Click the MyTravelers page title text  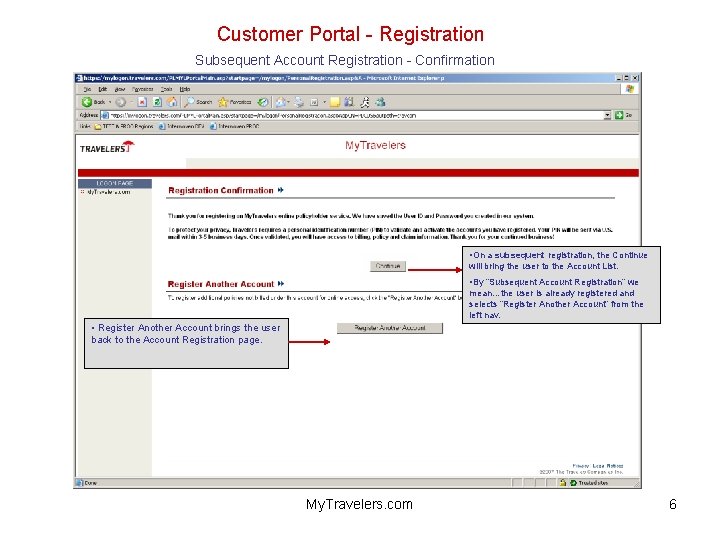point(375,146)
